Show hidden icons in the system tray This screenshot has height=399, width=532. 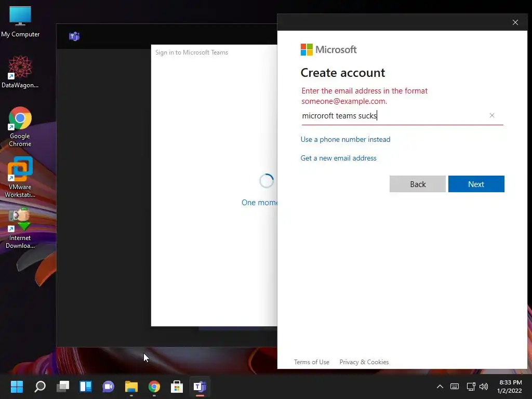440,386
